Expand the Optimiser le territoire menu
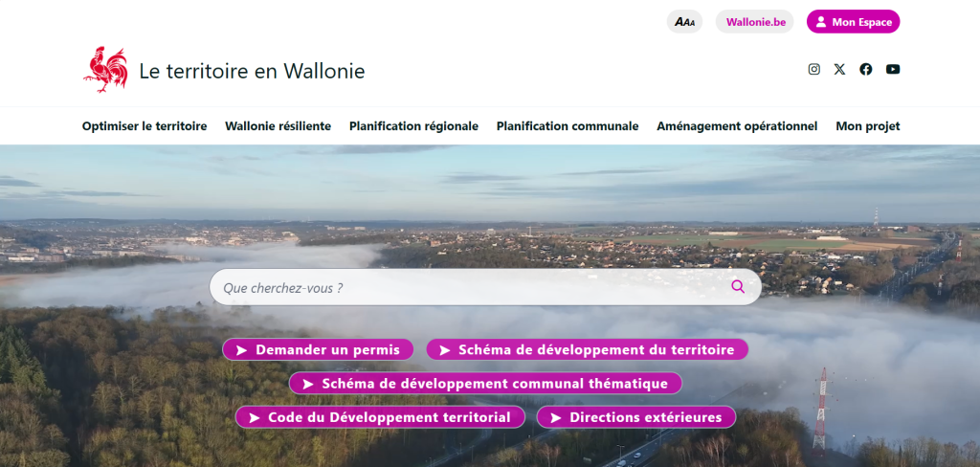The image size is (980, 467). (145, 125)
